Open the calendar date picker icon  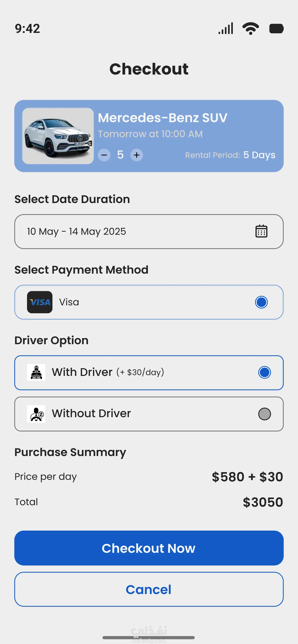(261, 231)
